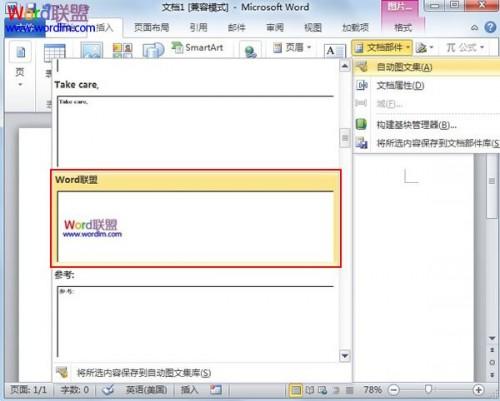Expand the signature line dropdown arrow
Viewport: 500px width, 401px height.
[431, 48]
